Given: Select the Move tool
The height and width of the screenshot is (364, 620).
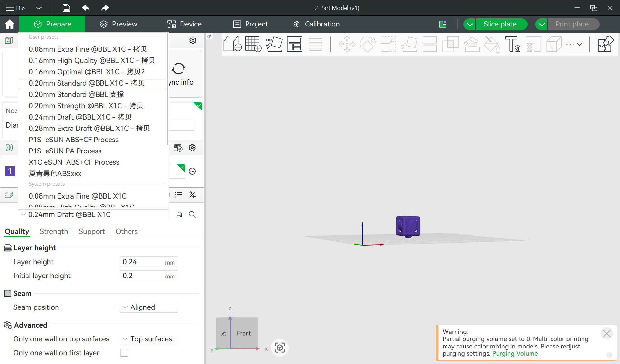Looking at the screenshot, I should click(x=347, y=44).
